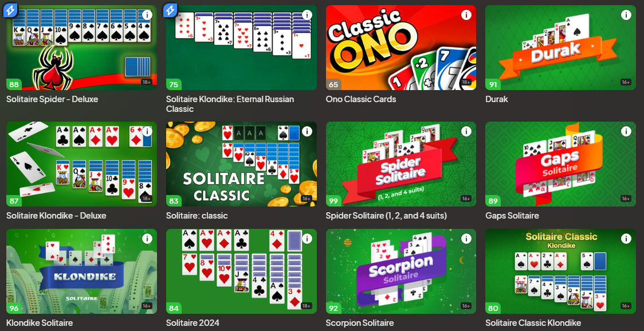This screenshot has height=331, width=644.
Task: Select the Durak game thumbnail
Action: [560, 47]
